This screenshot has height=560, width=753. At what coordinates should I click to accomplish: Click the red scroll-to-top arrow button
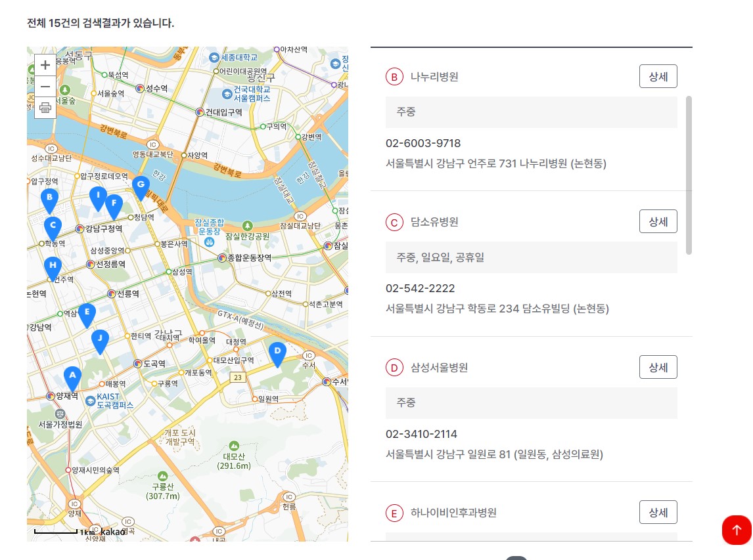[736, 530]
